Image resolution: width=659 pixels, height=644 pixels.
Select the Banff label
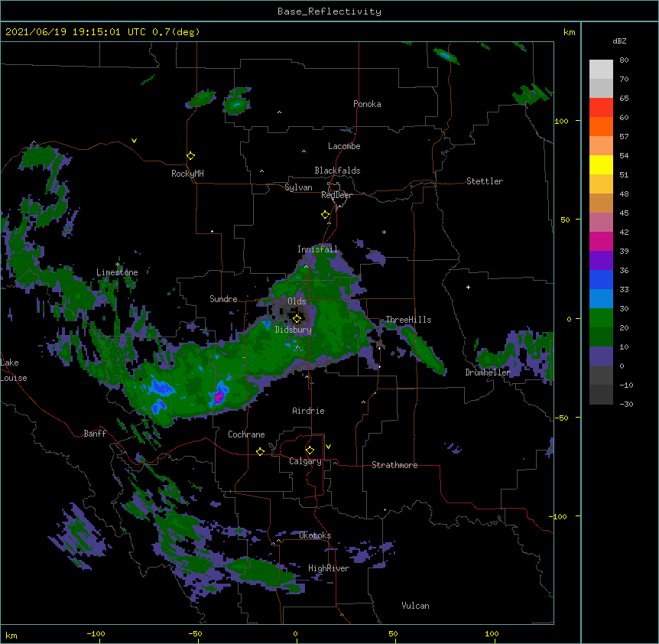(x=95, y=434)
